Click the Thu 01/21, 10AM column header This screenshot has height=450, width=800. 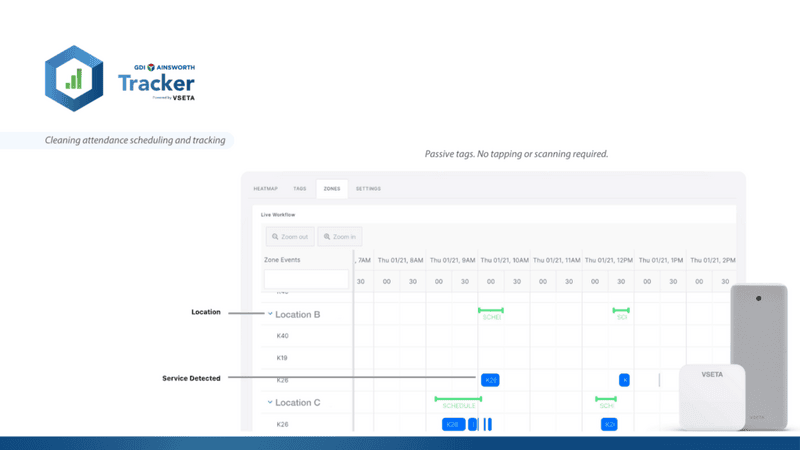pyautogui.click(x=504, y=260)
